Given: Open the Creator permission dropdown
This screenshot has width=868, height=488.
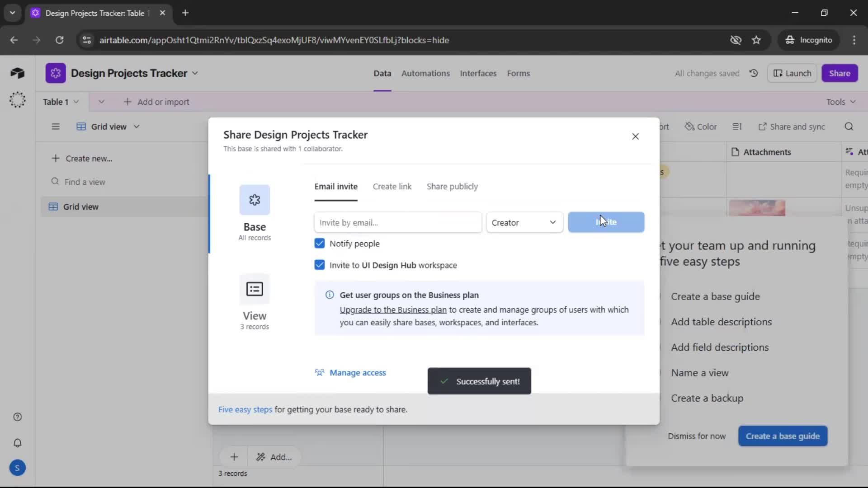Looking at the screenshot, I should 524,222.
